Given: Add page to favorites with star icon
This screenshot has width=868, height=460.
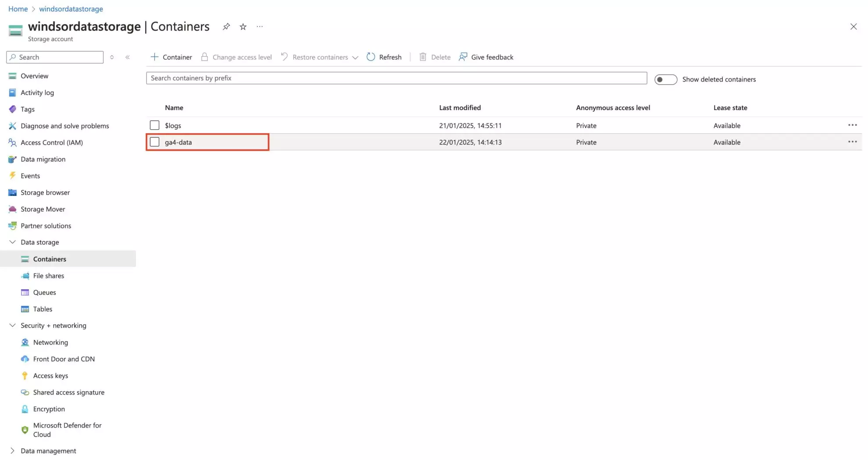Looking at the screenshot, I should point(243,27).
